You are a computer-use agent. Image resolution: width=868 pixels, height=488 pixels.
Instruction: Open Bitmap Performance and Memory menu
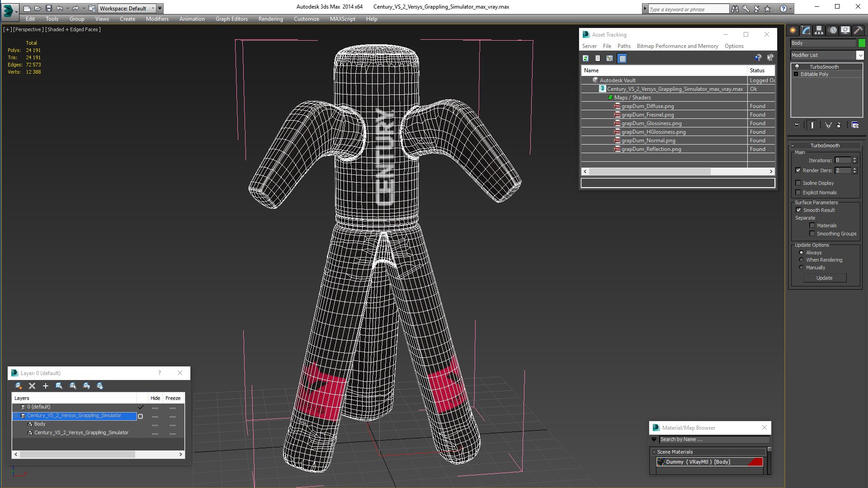pyautogui.click(x=677, y=46)
